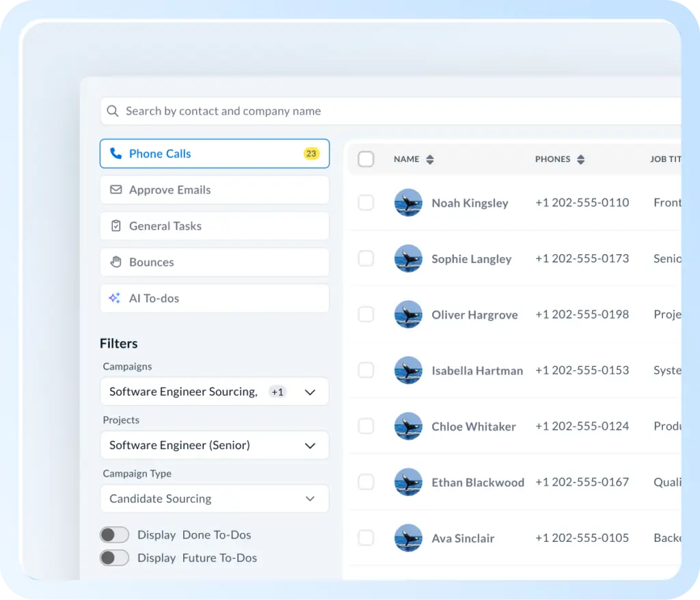700x600 pixels.
Task: Check the box for Sophie Langley
Action: pos(366,258)
